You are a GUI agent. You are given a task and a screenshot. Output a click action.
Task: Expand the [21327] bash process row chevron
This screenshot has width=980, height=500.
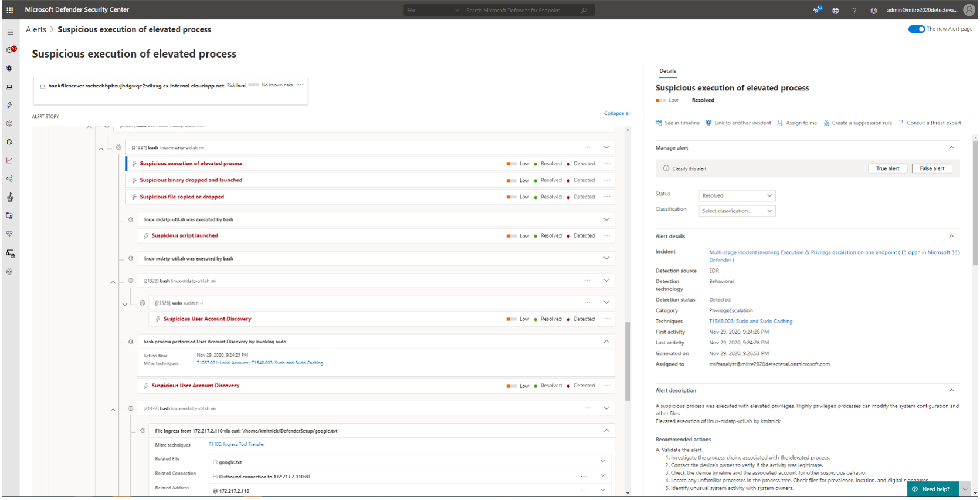click(x=606, y=147)
